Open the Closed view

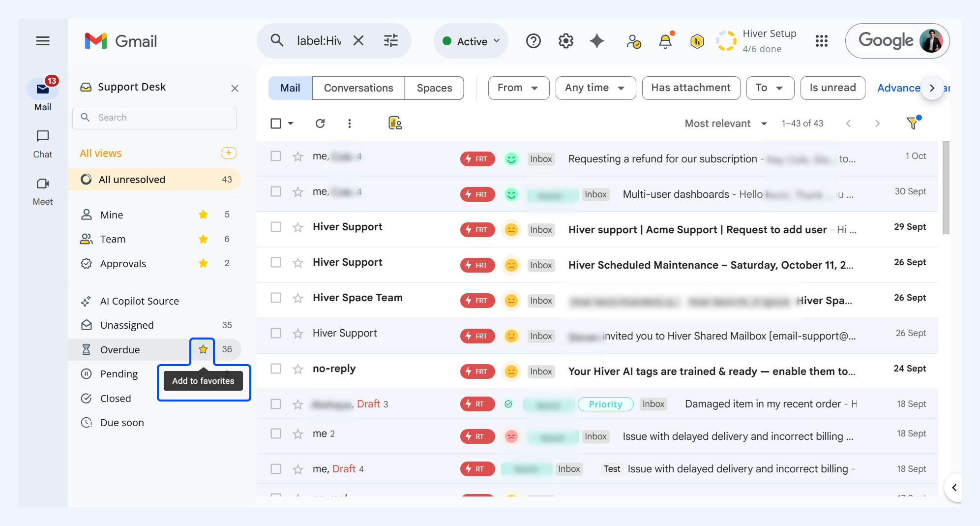(x=116, y=399)
